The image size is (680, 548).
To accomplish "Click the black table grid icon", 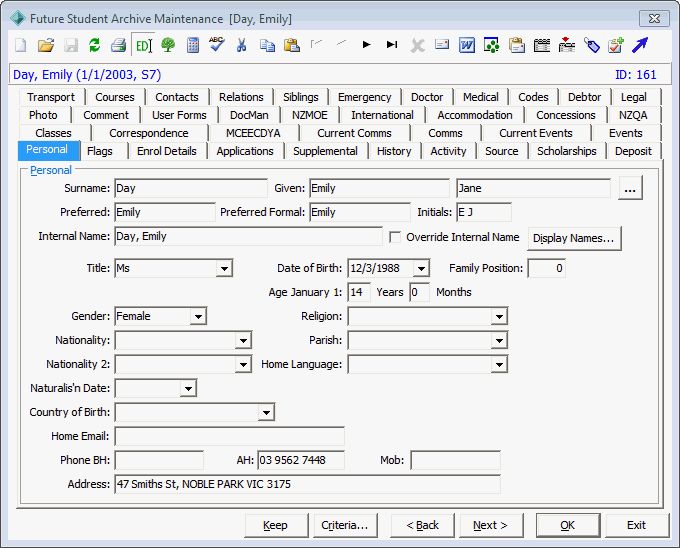I will tap(542, 45).
